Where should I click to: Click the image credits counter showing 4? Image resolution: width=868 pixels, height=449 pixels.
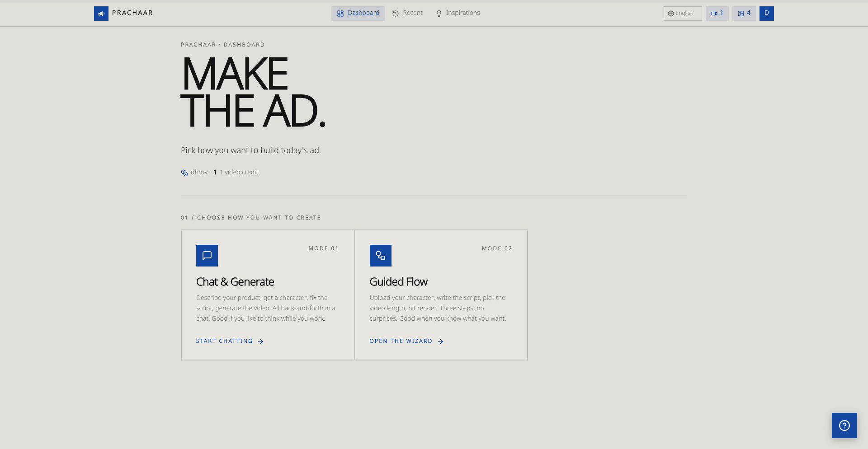(744, 14)
